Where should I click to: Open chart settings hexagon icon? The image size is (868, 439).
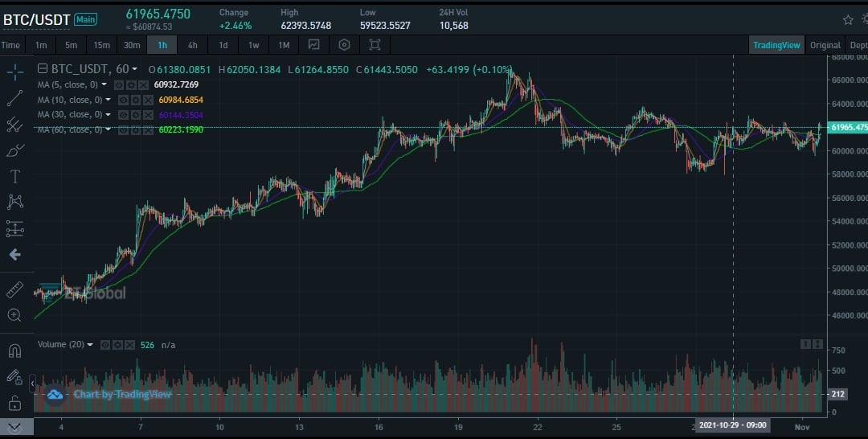tap(344, 45)
